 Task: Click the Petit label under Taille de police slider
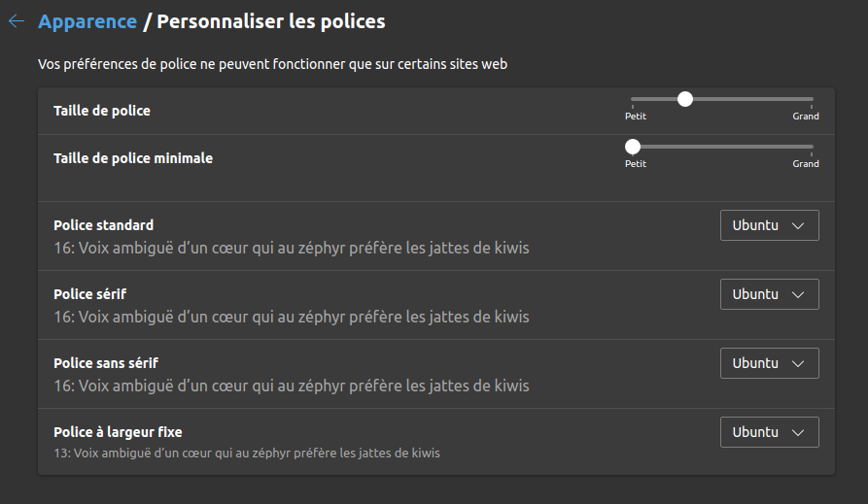click(x=636, y=117)
